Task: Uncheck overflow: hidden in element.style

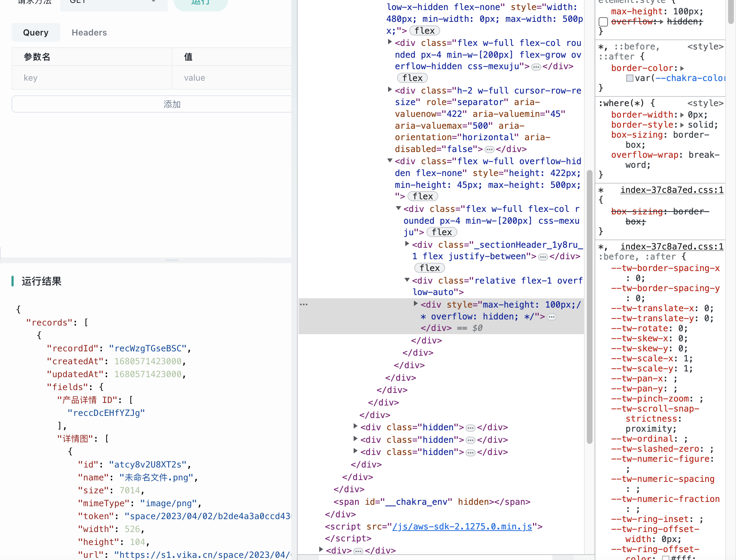Action: (x=603, y=22)
